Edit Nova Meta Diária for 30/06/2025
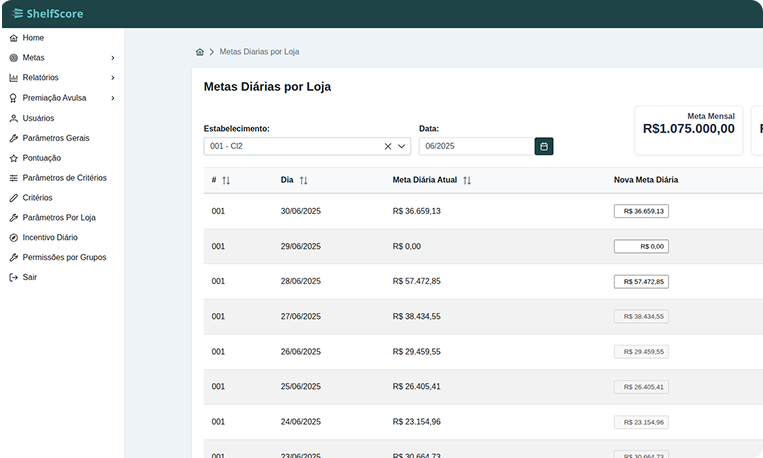 click(641, 211)
